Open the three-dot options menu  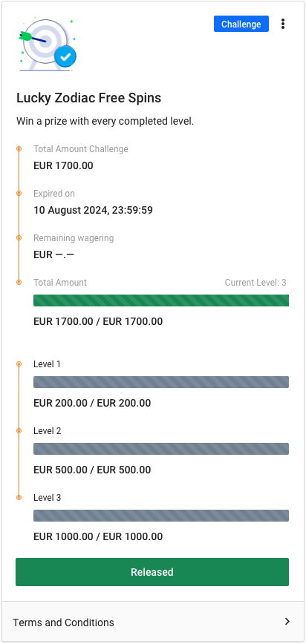click(282, 24)
